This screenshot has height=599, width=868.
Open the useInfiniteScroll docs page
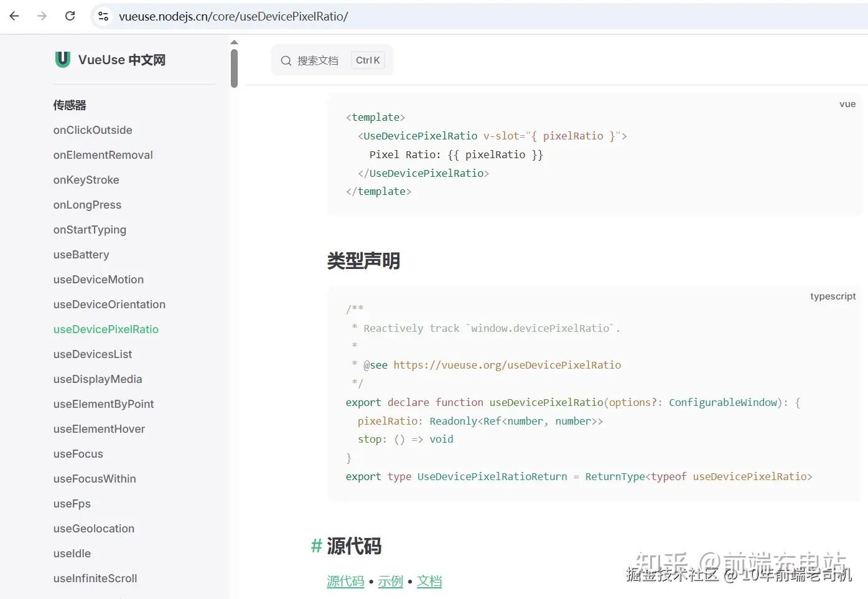pos(95,578)
